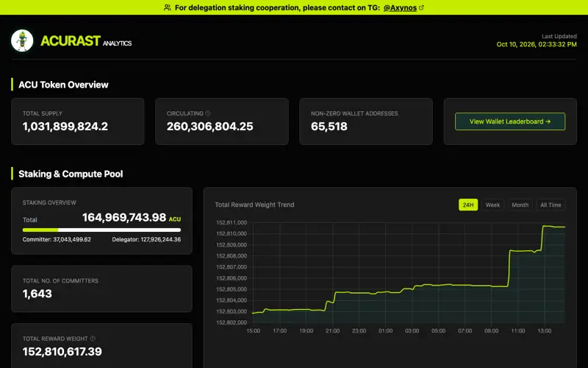Viewport: 588px width, 368px height.
Task: Click the ACURAST title text
Action: pos(70,40)
